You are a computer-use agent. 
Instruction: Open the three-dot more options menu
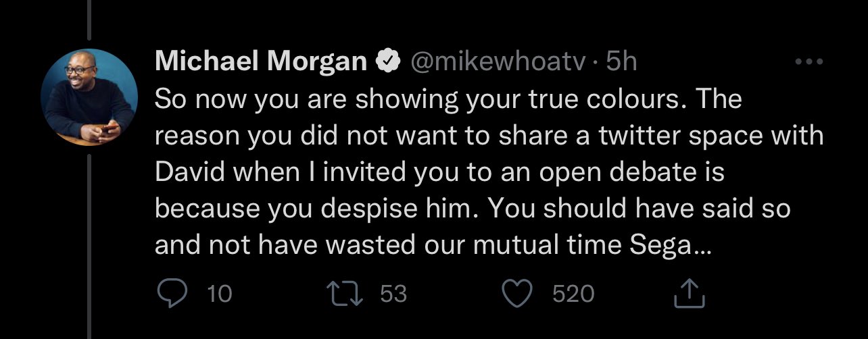click(809, 62)
